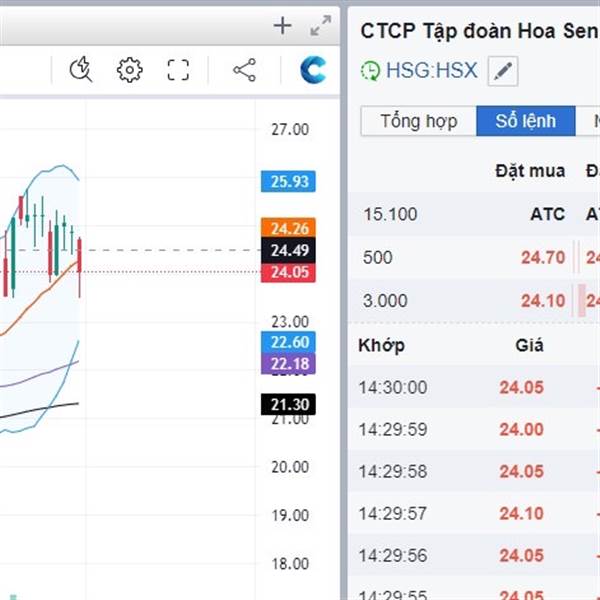600x600 pixels.
Task: Click the 24.05 red price label
Action: [288, 272]
